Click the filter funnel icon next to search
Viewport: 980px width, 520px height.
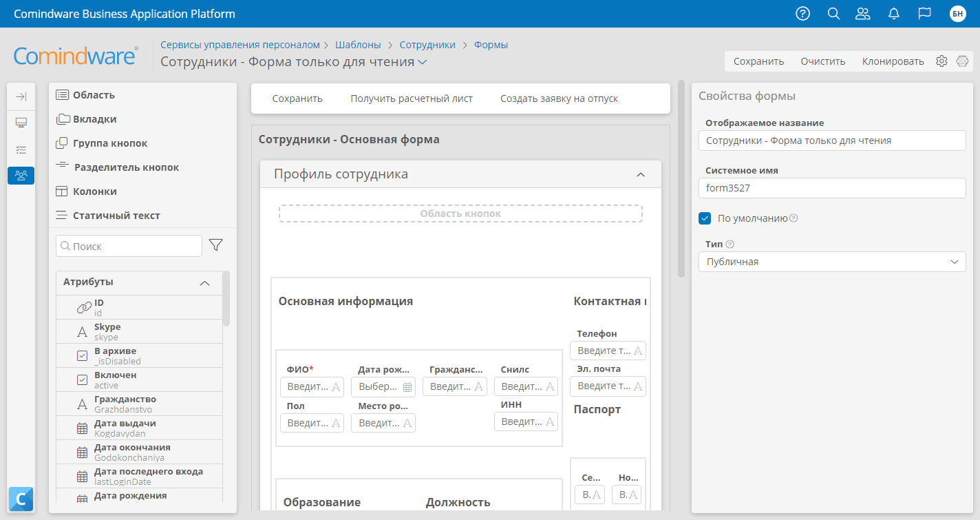(x=215, y=245)
